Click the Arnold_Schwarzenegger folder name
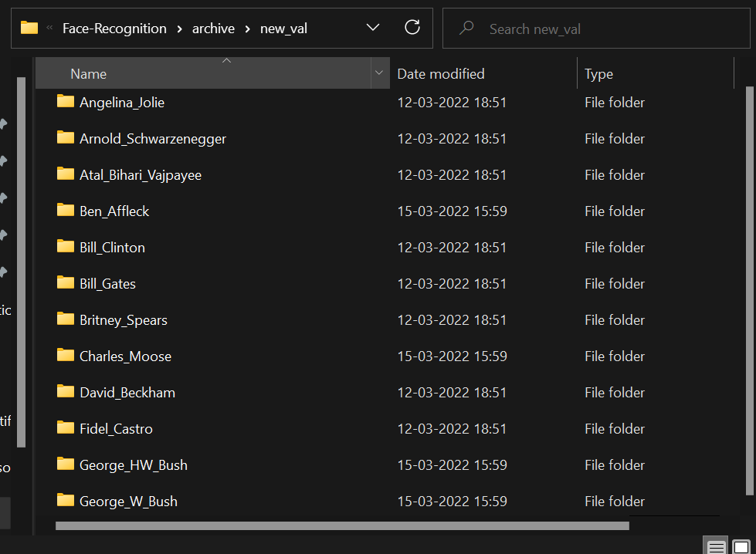Screen dimensions: 756x554 153,139
